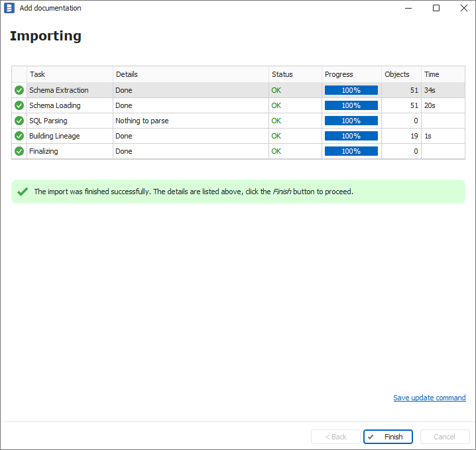This screenshot has width=476, height=450.
Task: Click the Progress column header
Action: coord(351,74)
